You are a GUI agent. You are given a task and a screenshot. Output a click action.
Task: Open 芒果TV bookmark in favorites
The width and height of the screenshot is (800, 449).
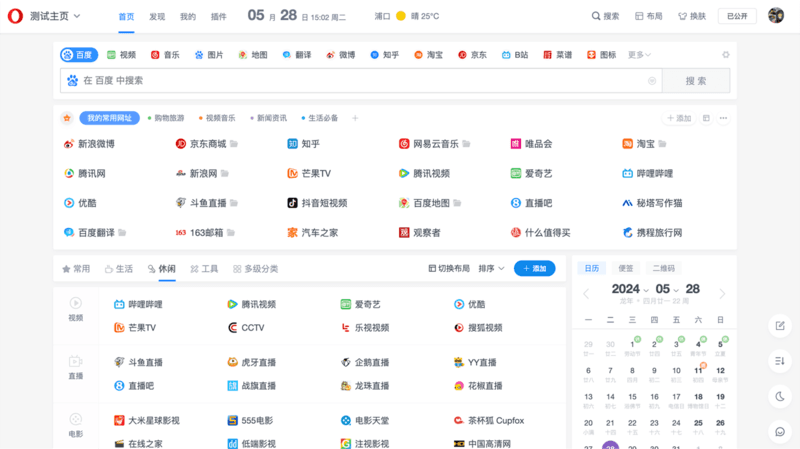309,173
